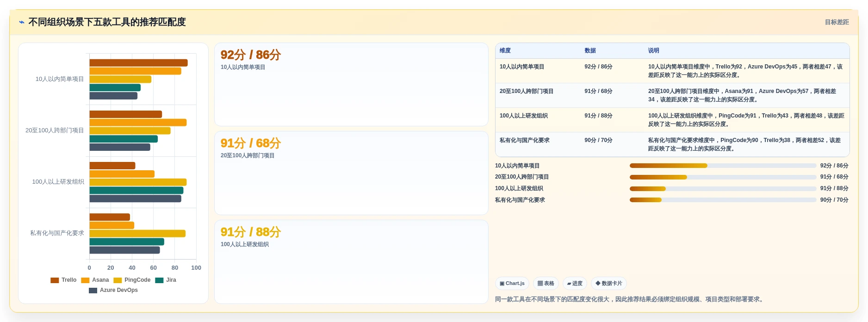This screenshot has width=868, height=322.
Task: Toggle the PingCode legend swatch
Action: 118,280
